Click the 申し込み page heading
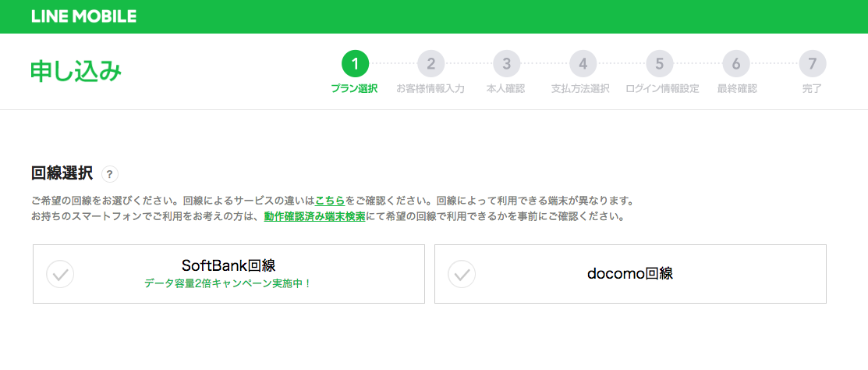868x370 pixels. click(x=76, y=72)
